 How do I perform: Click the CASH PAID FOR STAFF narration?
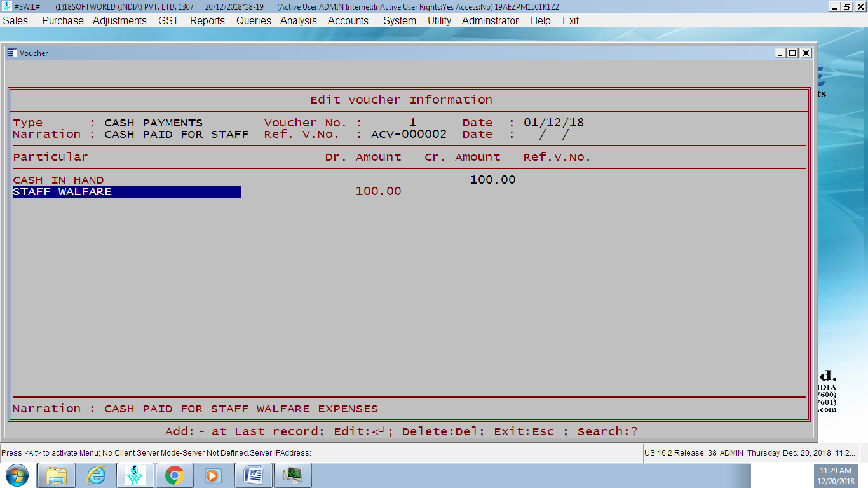point(177,134)
